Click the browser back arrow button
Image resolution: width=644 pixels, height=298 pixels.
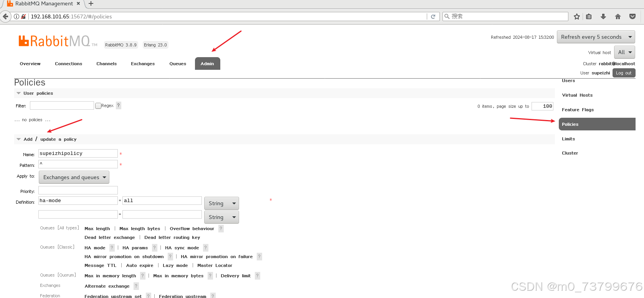click(x=5, y=16)
